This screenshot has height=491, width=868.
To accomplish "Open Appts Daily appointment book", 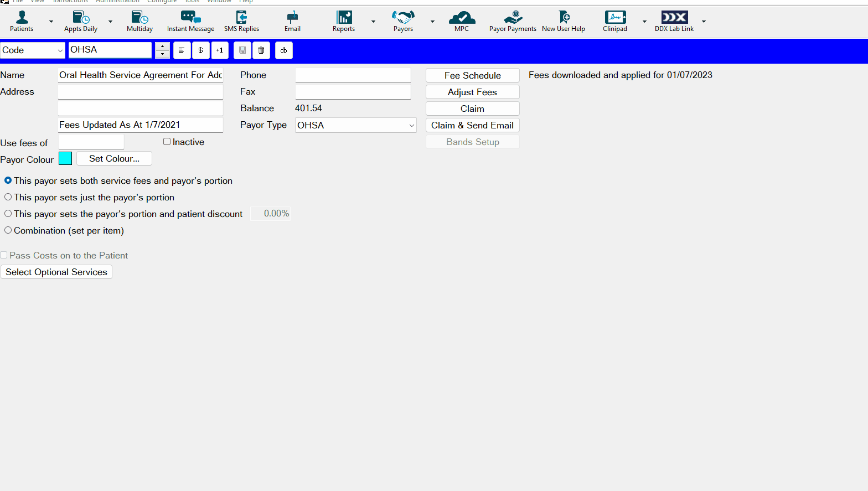I will [x=81, y=22].
